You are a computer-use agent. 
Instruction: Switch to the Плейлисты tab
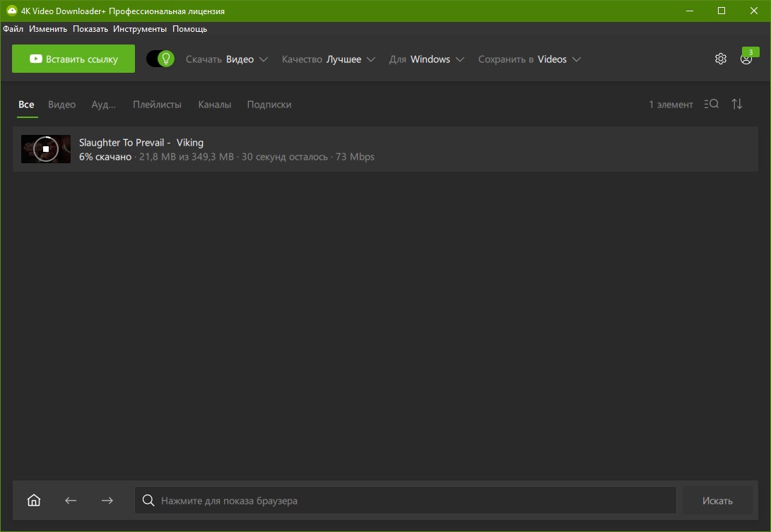[x=157, y=105]
